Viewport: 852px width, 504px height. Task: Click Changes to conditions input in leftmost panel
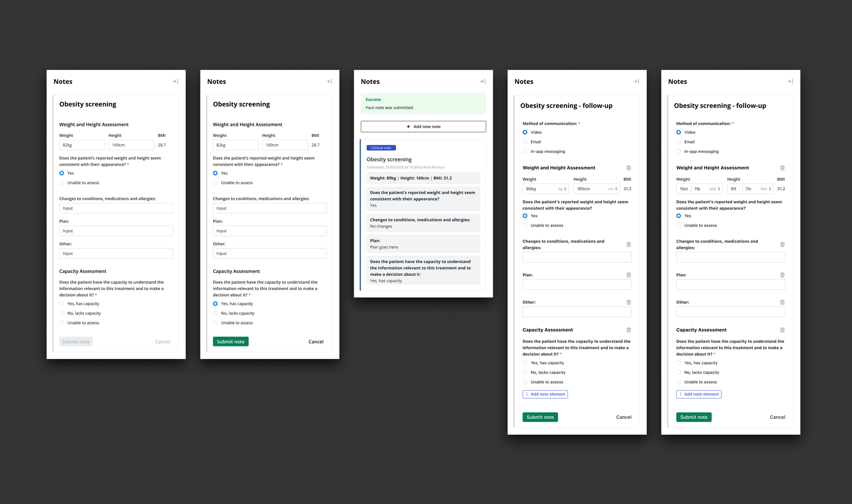tap(116, 208)
